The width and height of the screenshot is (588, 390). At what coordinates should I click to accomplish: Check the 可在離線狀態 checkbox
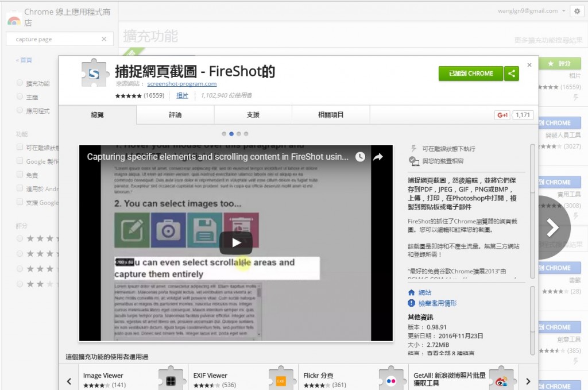point(20,147)
